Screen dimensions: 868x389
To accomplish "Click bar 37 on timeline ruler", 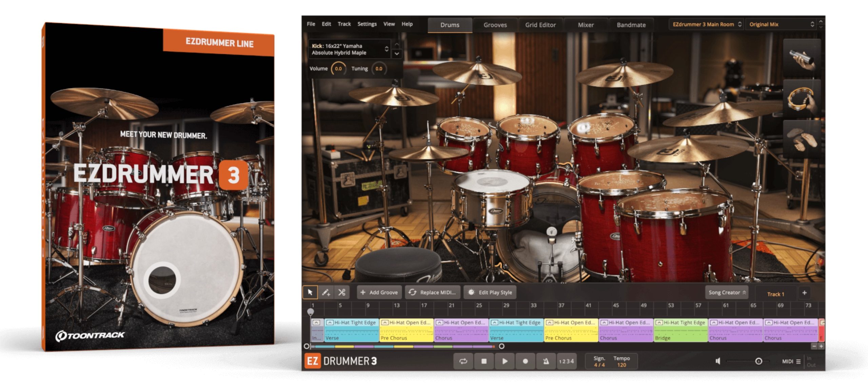I will tap(561, 305).
